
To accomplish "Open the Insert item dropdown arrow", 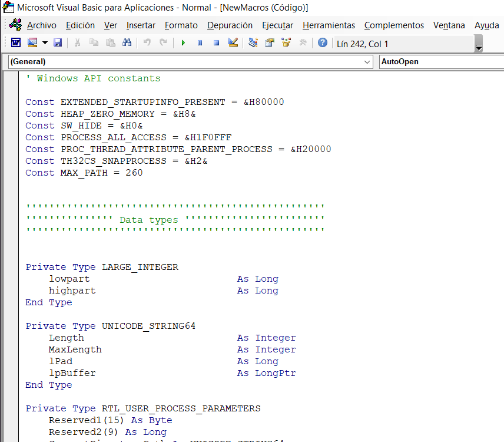I will pyautogui.click(x=45, y=43).
